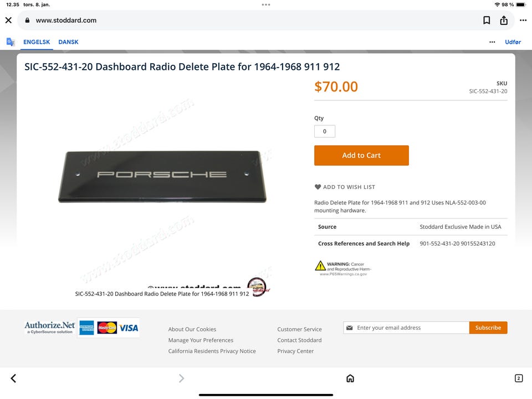Screen dimensions: 532x399
Task: Open California Residents Privacy Notice
Action: [212, 351]
